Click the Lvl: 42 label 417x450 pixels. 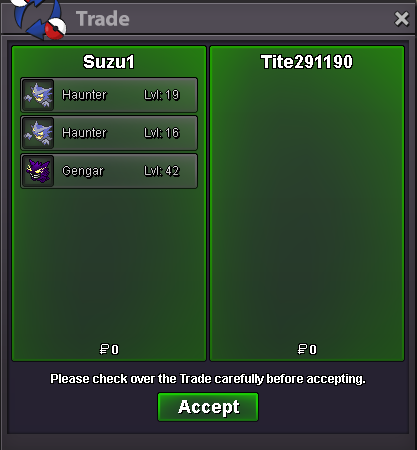[x=162, y=171]
